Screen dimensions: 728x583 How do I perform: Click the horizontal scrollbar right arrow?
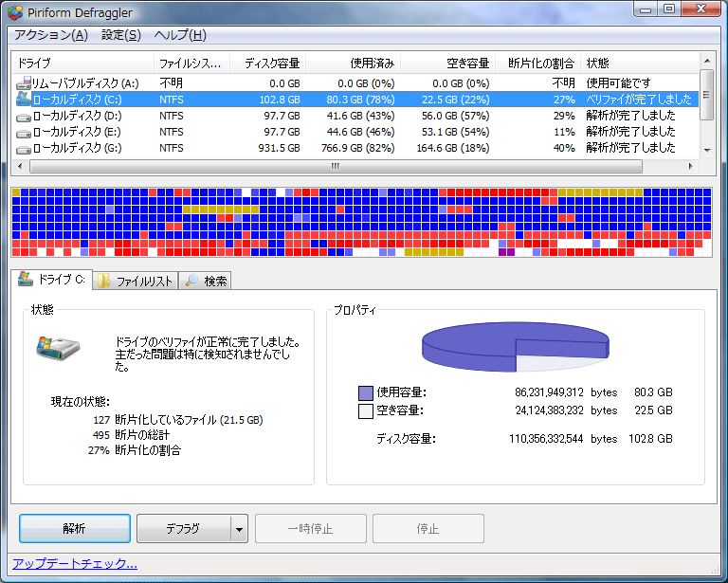691,166
